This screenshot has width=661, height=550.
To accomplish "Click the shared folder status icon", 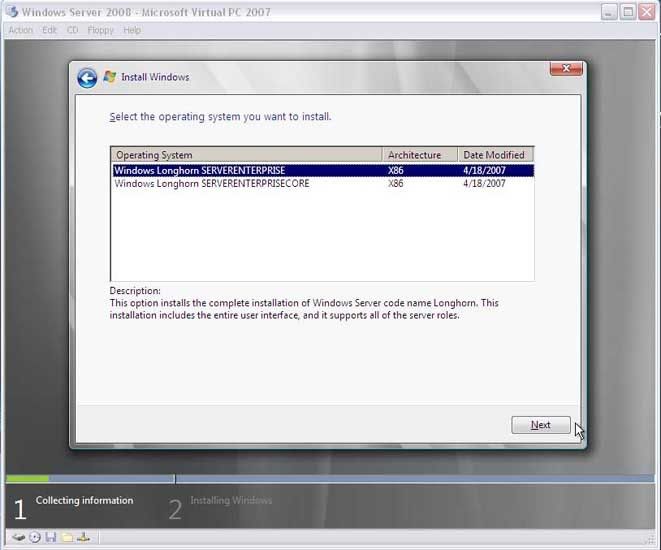I will [67, 537].
